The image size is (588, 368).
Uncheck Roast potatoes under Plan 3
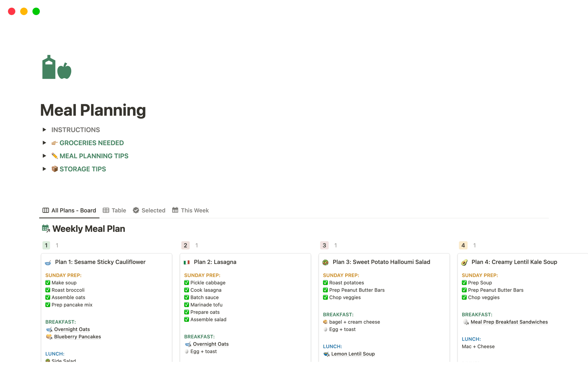[x=325, y=282]
